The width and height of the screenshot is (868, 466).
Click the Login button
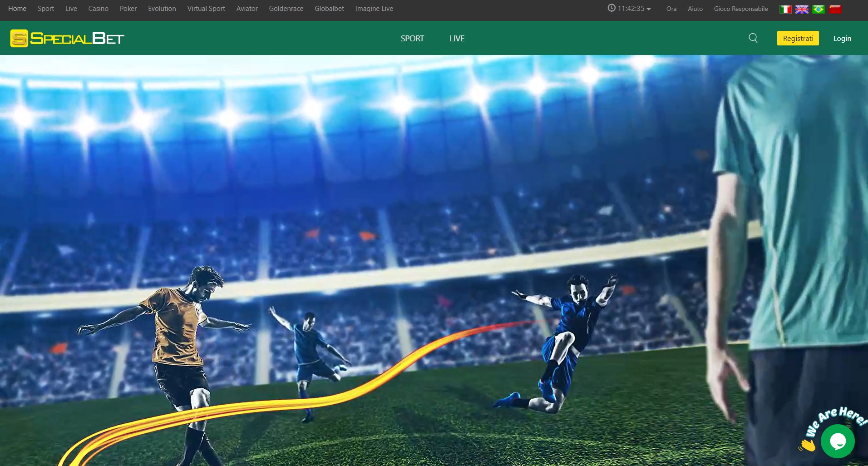coord(842,38)
